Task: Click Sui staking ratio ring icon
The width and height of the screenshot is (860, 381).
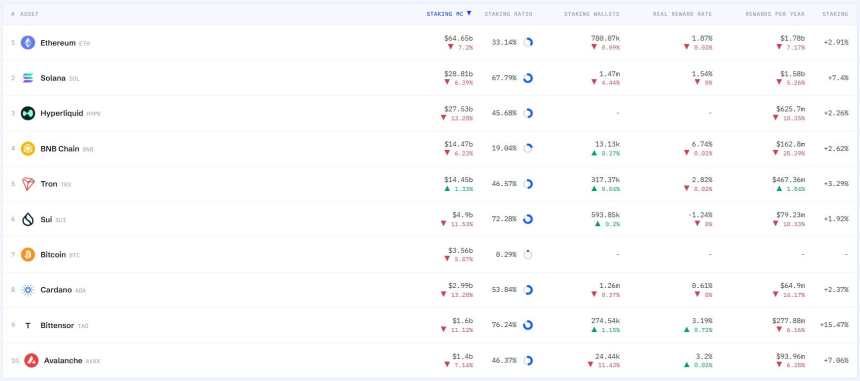Action: [528, 219]
